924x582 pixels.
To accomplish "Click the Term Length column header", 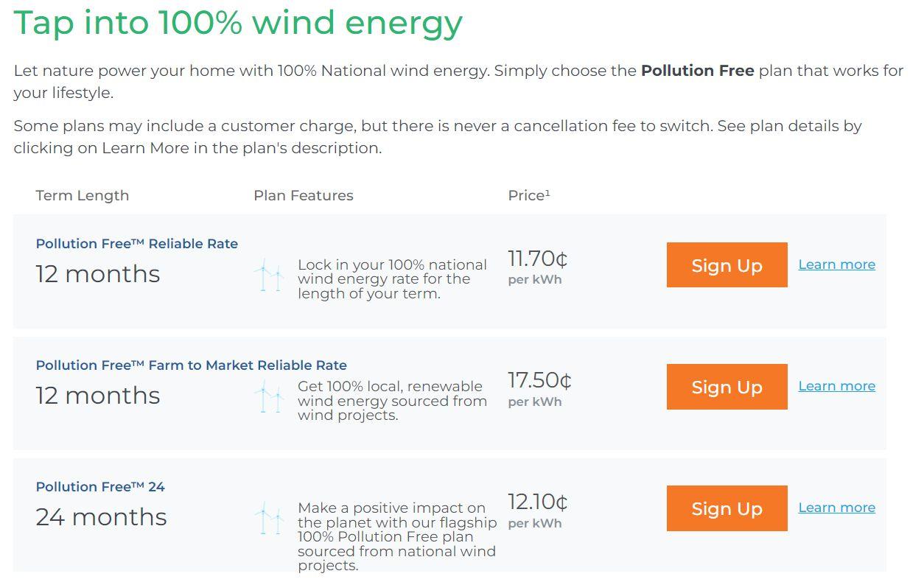I will 82,195.
